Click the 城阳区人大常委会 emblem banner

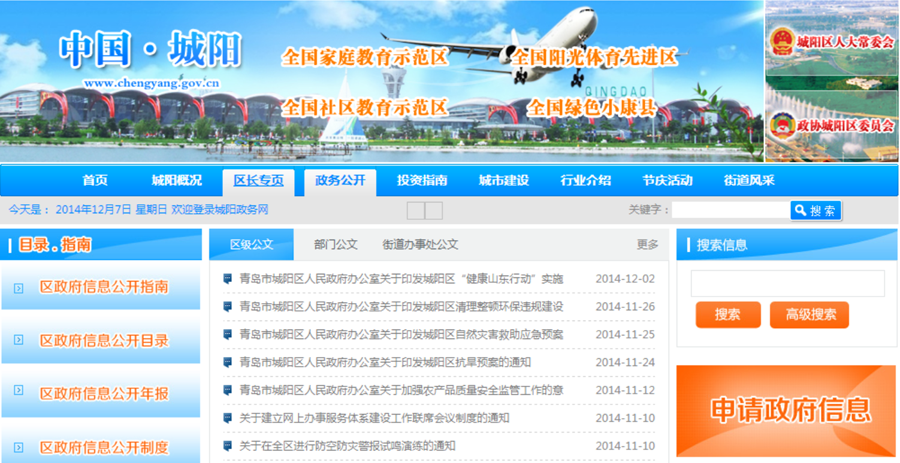coord(832,42)
